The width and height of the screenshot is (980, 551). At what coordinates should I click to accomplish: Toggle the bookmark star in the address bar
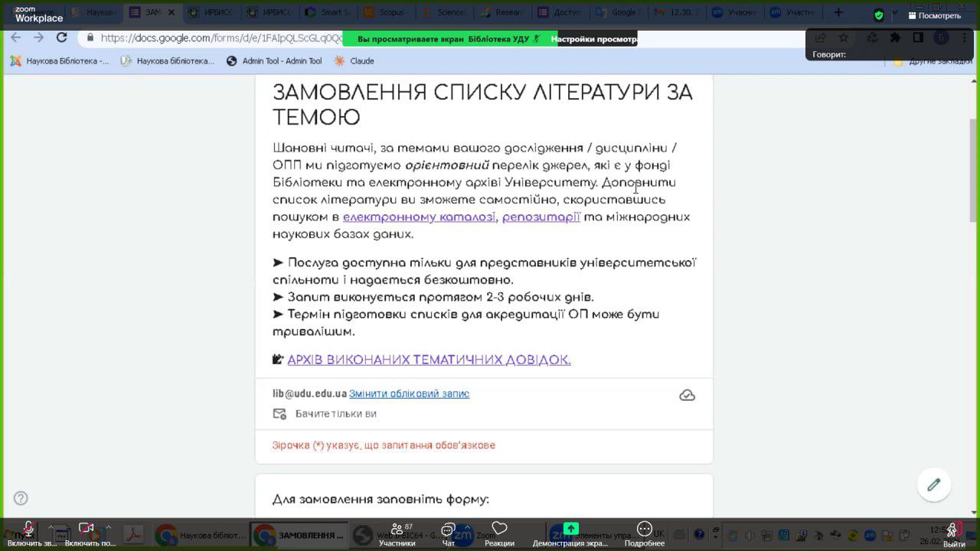point(843,37)
